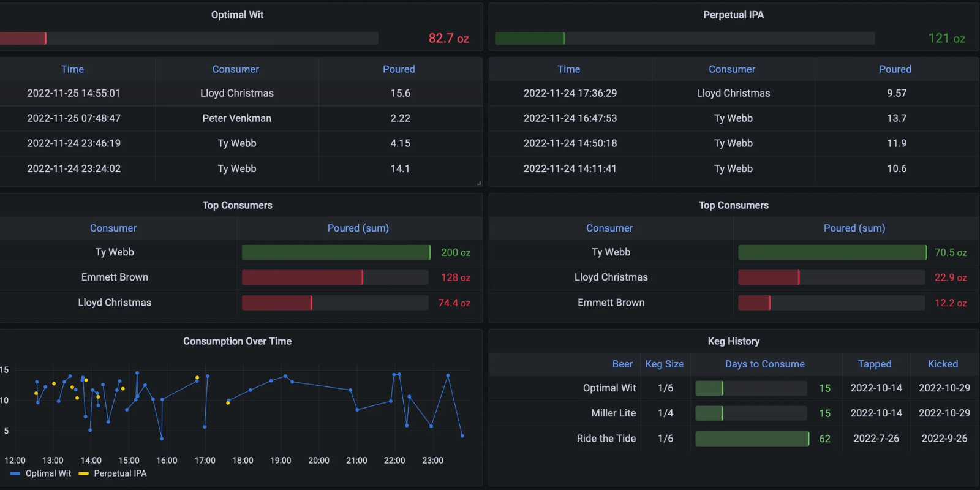Click the Miller Lite 15 days bar
Viewport: 980px width, 490px height.
click(x=751, y=413)
